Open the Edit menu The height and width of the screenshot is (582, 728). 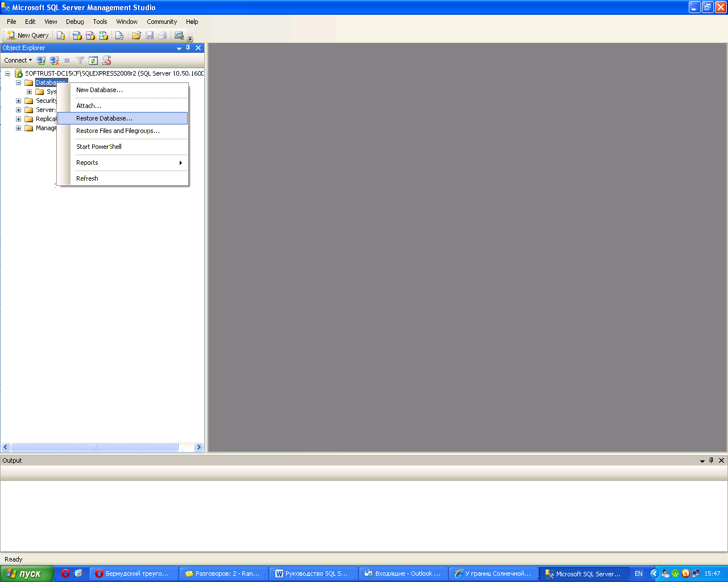30,22
